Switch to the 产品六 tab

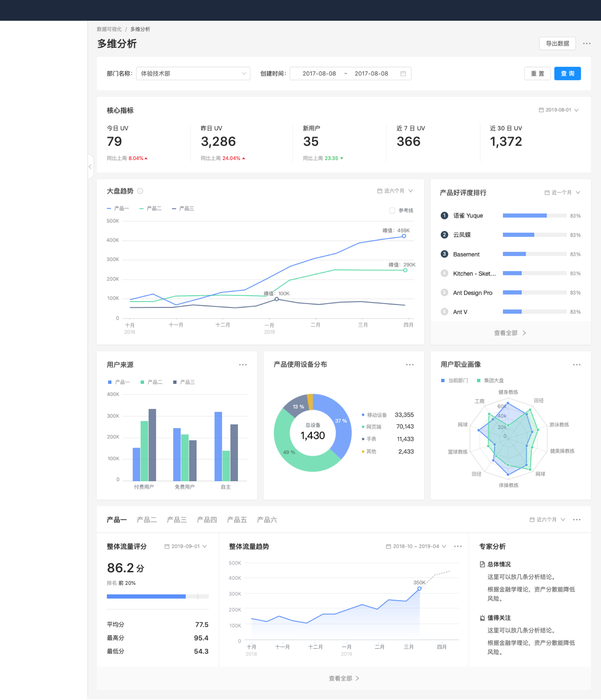tap(267, 520)
